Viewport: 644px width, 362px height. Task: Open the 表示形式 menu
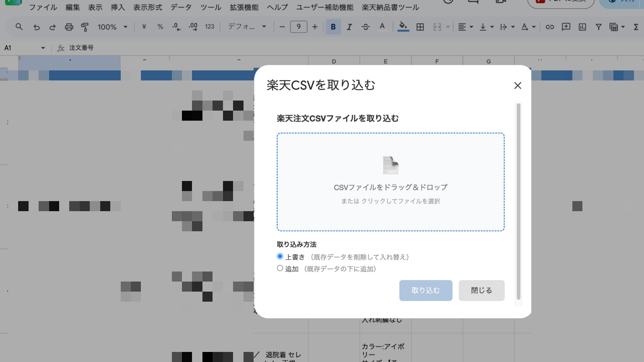(148, 7)
